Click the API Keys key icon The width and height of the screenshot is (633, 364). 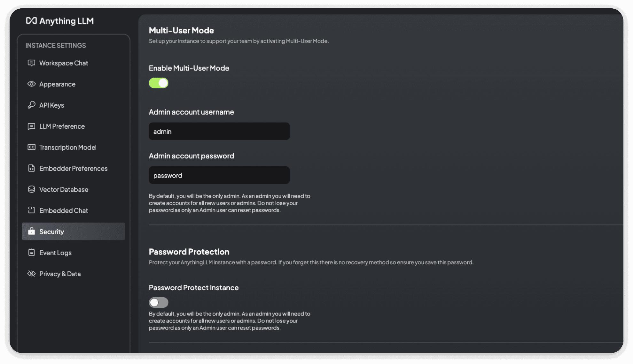click(31, 105)
